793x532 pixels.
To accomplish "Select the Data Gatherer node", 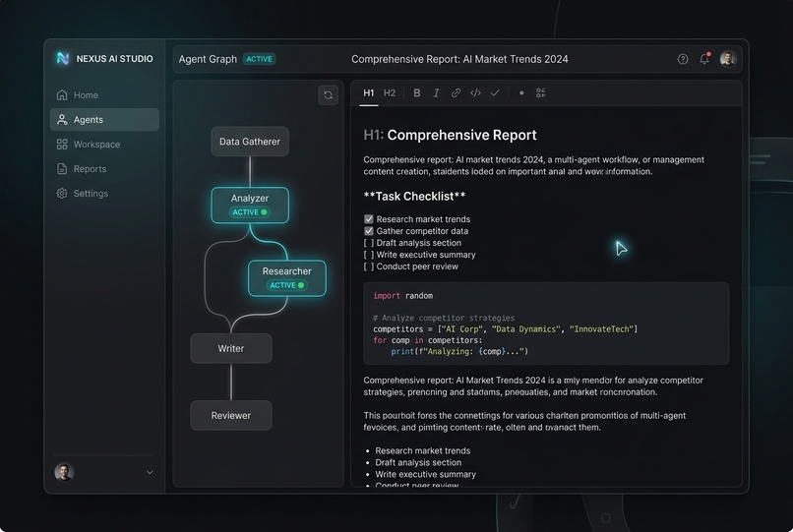I will coord(250,142).
